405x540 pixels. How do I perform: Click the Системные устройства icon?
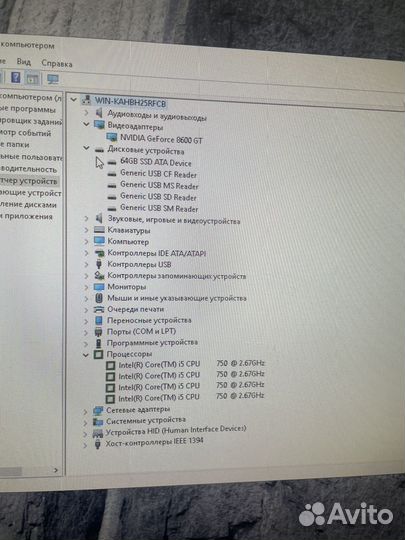pos(98,422)
